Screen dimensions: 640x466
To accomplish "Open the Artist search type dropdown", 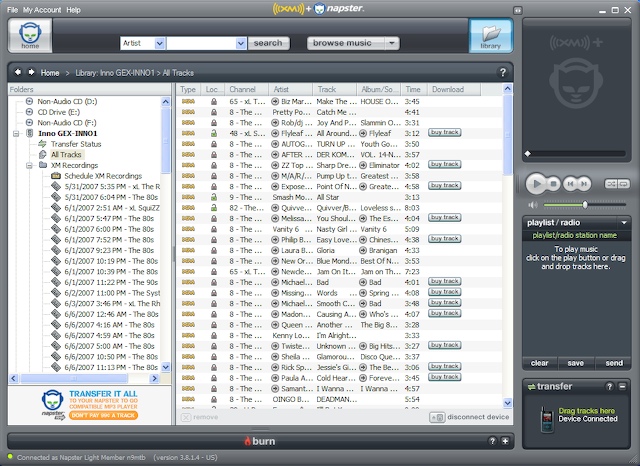I will pos(160,43).
